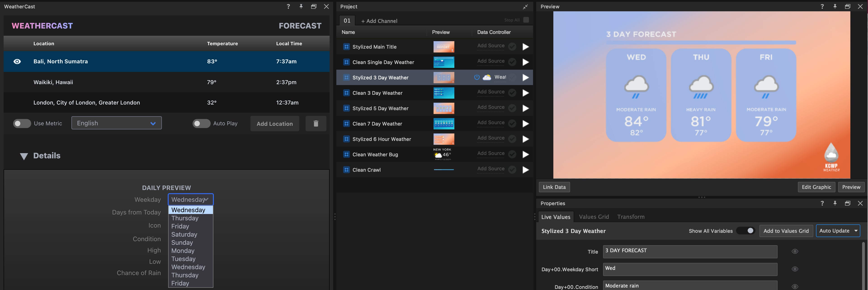Toggle Show All Variables switch
Image resolution: width=868 pixels, height=290 pixels.
coord(746,231)
